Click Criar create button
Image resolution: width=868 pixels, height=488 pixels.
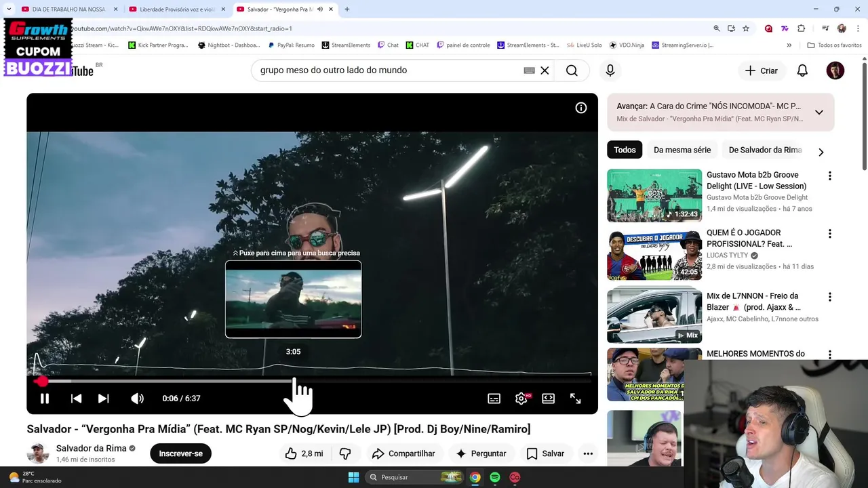click(x=762, y=70)
